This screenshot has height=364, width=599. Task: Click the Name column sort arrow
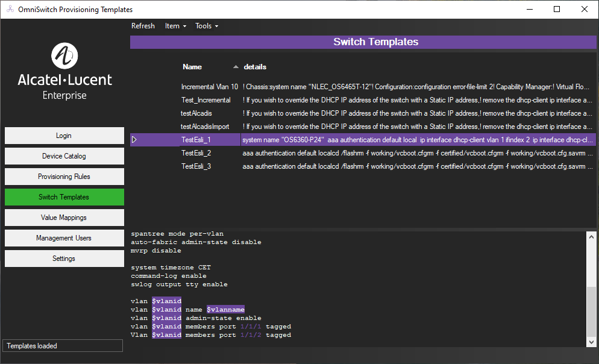coord(236,67)
